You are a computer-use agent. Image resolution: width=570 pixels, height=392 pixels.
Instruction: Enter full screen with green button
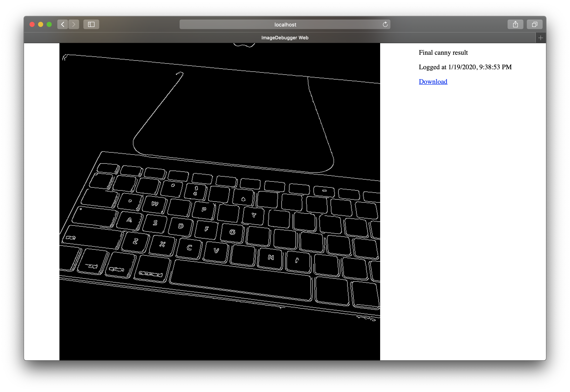coord(49,24)
